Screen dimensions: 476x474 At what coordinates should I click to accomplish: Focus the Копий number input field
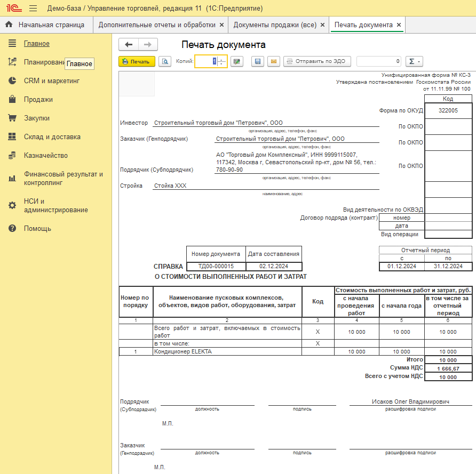(207, 61)
